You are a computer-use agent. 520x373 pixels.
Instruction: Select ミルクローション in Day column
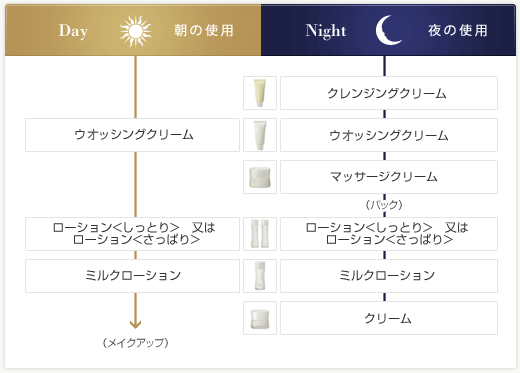point(132,276)
